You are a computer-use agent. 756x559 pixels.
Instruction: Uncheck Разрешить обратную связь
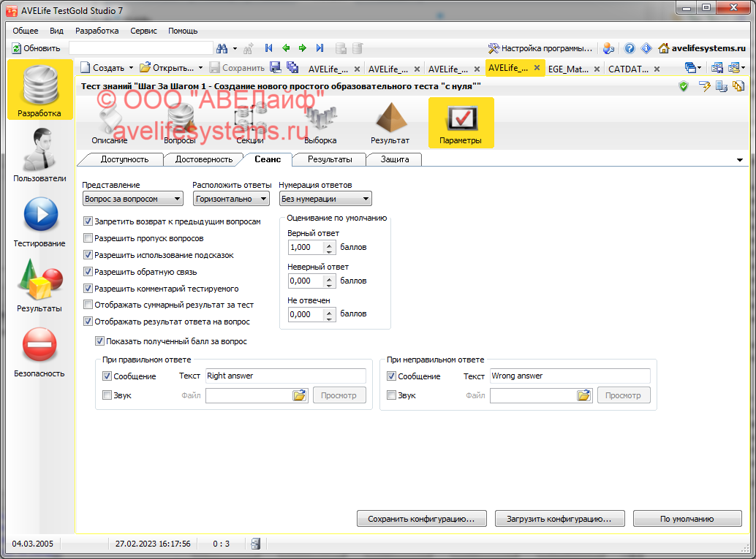pyautogui.click(x=88, y=272)
